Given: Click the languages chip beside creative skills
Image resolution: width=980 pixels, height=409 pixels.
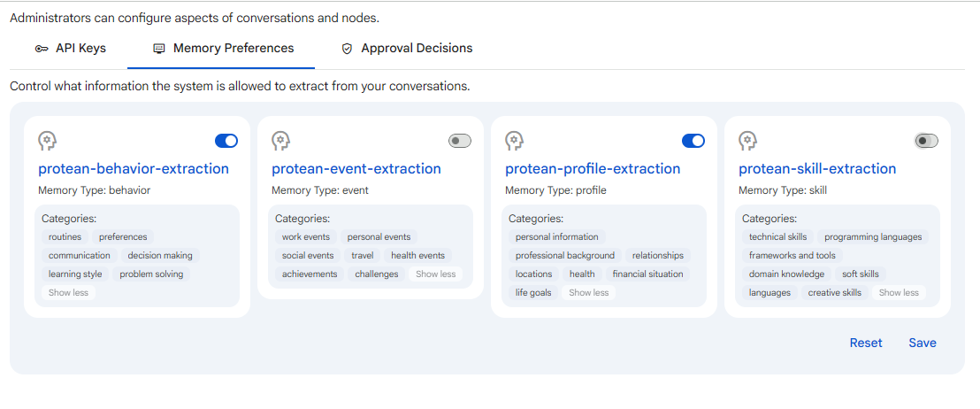Looking at the screenshot, I should [769, 293].
